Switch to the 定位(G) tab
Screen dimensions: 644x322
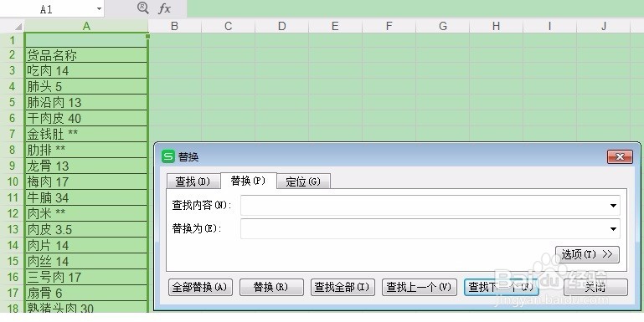[x=303, y=181]
